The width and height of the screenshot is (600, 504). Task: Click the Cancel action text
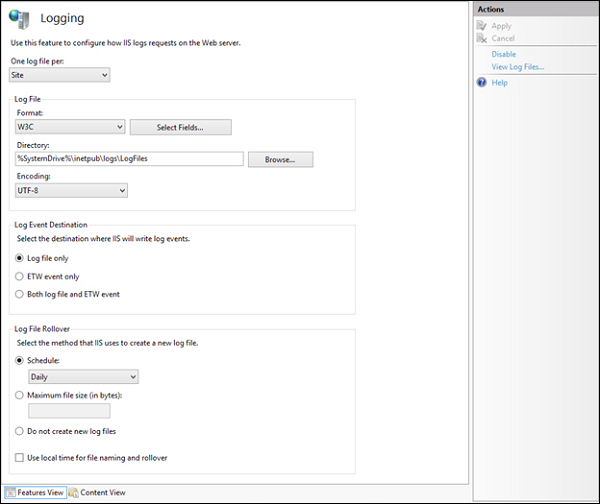(503, 38)
